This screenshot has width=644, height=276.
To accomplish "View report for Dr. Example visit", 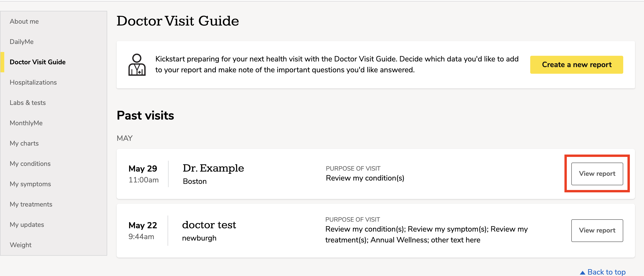I will coord(597,174).
